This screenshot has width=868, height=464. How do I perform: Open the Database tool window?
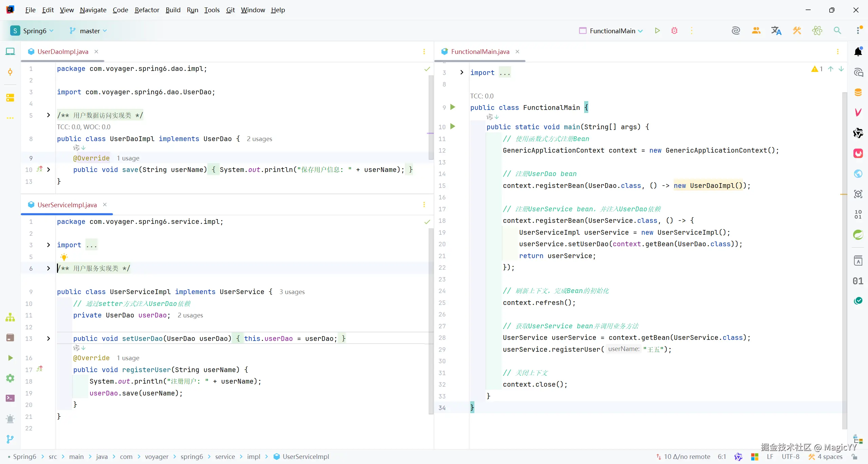click(858, 92)
